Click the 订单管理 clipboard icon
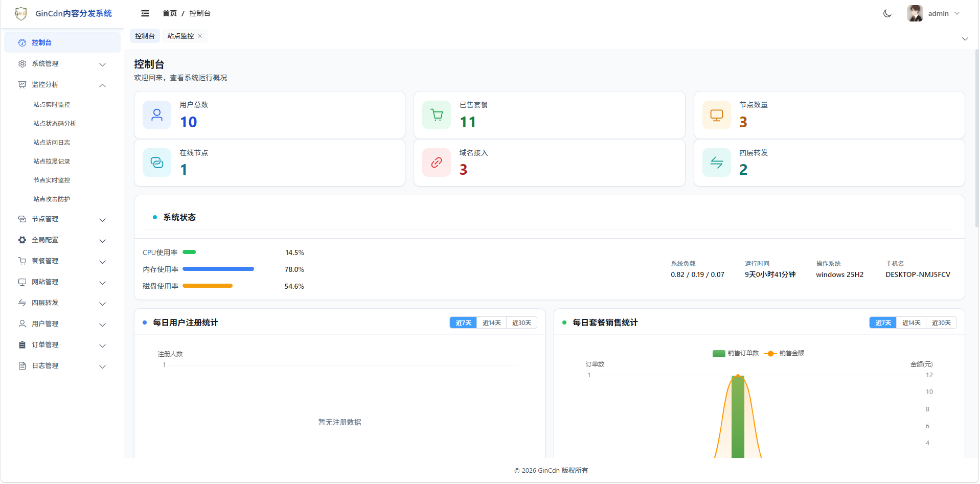 (x=22, y=345)
